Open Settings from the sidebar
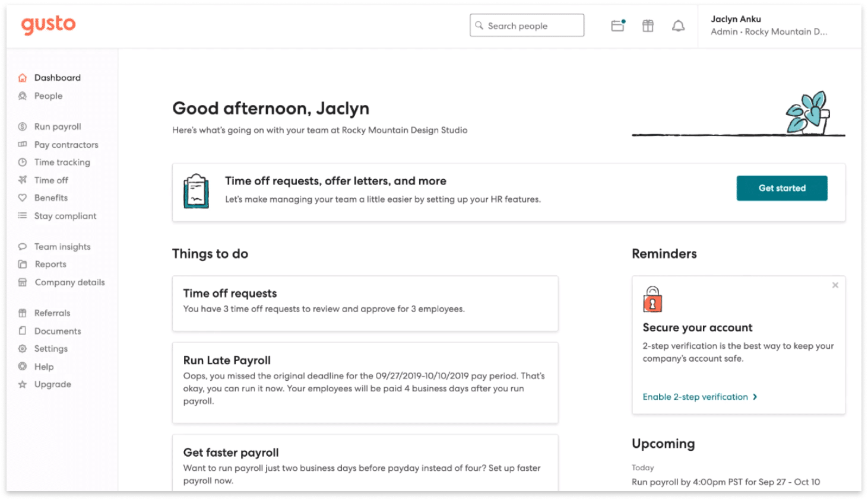The width and height of the screenshot is (868, 500). [x=50, y=349]
